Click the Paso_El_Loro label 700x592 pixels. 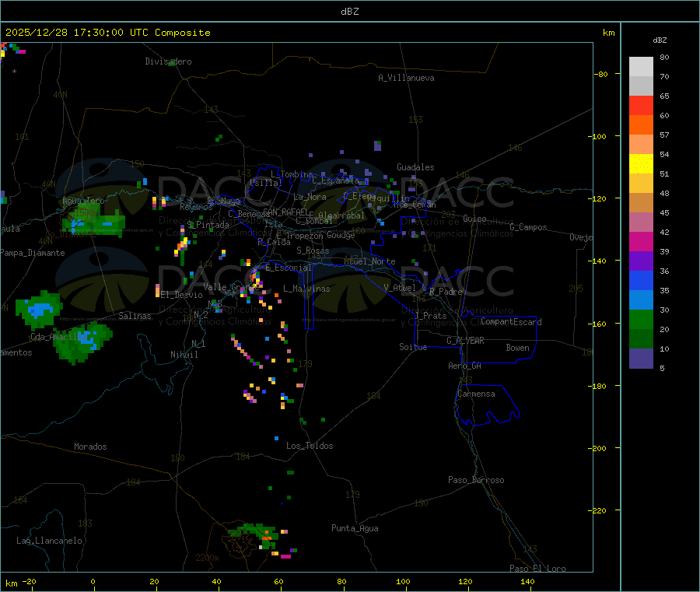[x=538, y=569]
